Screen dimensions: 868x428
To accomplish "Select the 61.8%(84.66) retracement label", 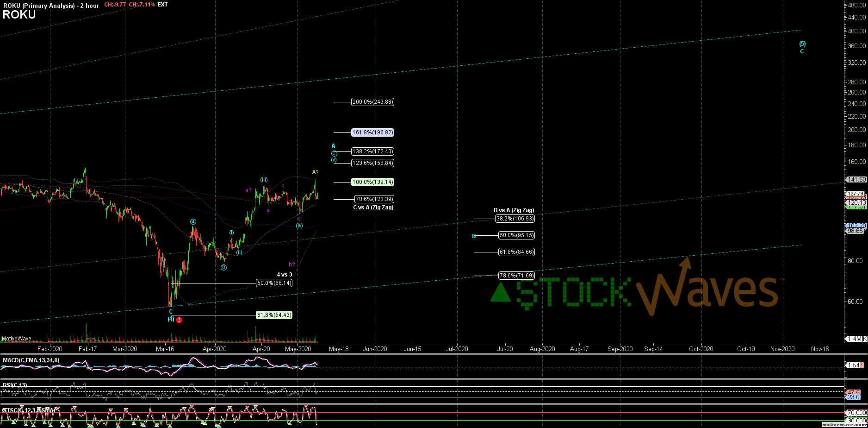I will click(x=516, y=252).
